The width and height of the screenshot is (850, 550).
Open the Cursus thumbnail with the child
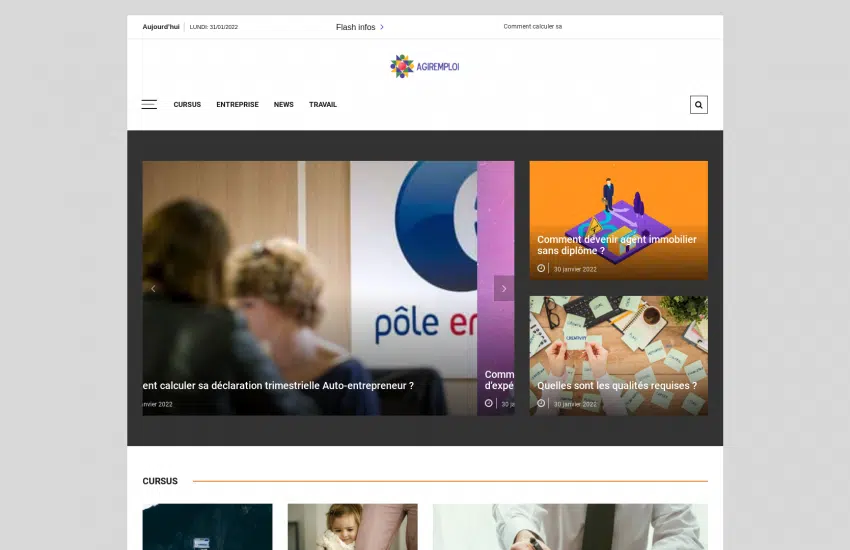click(352, 527)
